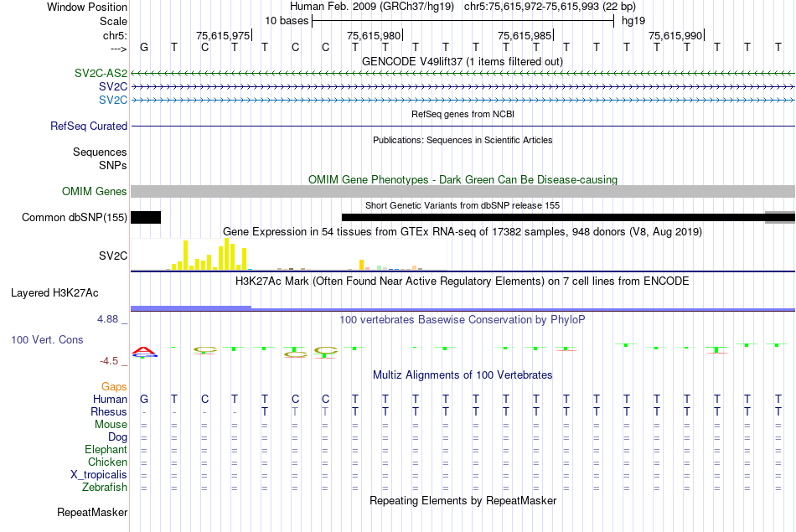Image resolution: width=796 pixels, height=532 pixels.
Task: Click the 100 Vert. Cons label
Action: (47, 339)
